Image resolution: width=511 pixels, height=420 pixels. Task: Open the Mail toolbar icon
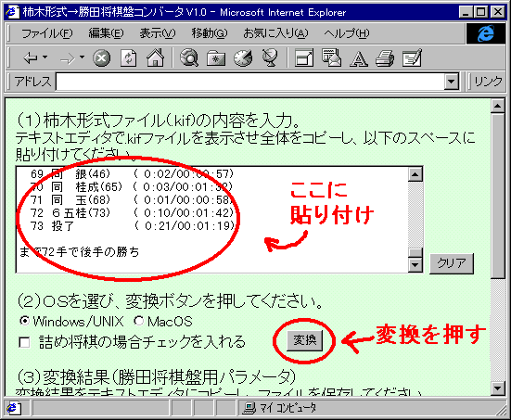point(331,58)
